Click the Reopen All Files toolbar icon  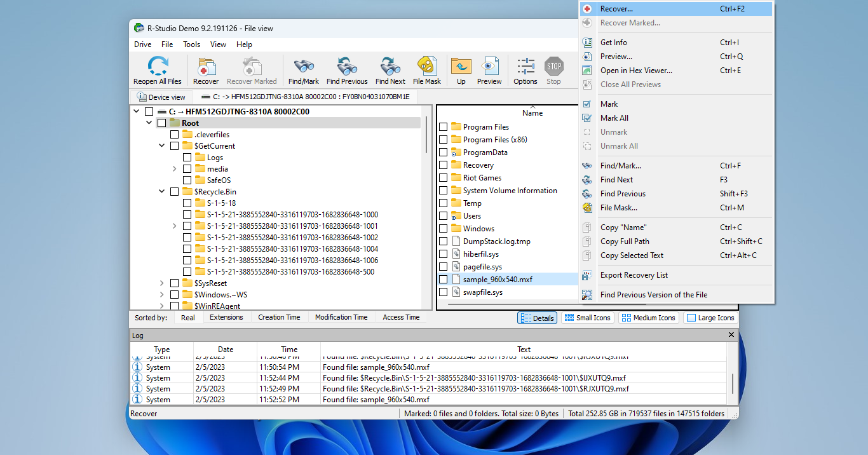(157, 66)
